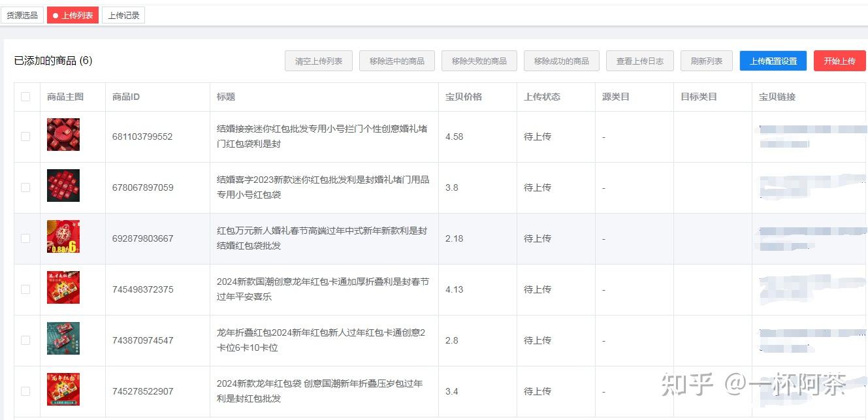Screen dimensions: 868x420
Task: Check the checkbox for product 681103799552
Action: point(27,137)
